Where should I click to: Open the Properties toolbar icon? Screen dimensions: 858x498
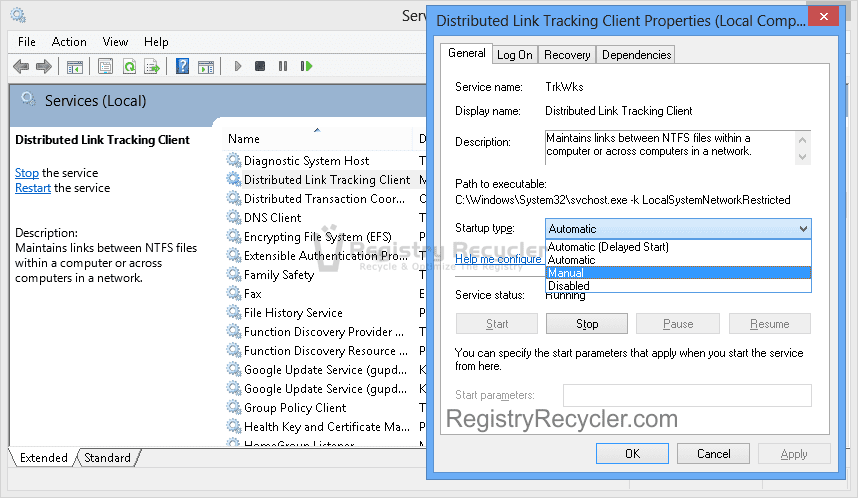[105, 67]
